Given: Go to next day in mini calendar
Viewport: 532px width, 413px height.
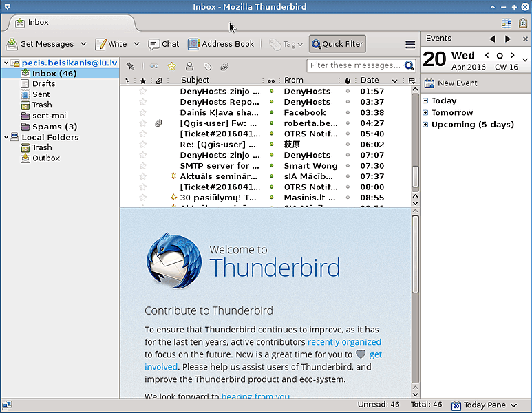Looking at the screenshot, I should (513, 55).
